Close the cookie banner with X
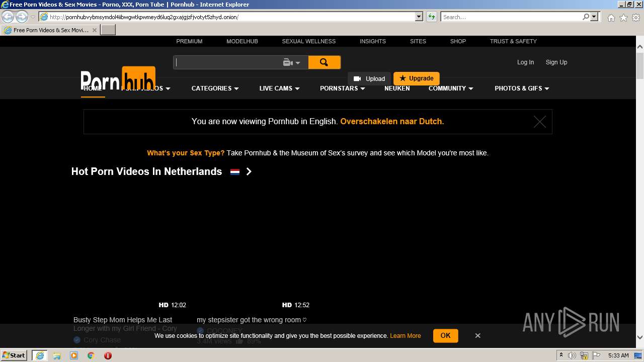 pyautogui.click(x=478, y=335)
